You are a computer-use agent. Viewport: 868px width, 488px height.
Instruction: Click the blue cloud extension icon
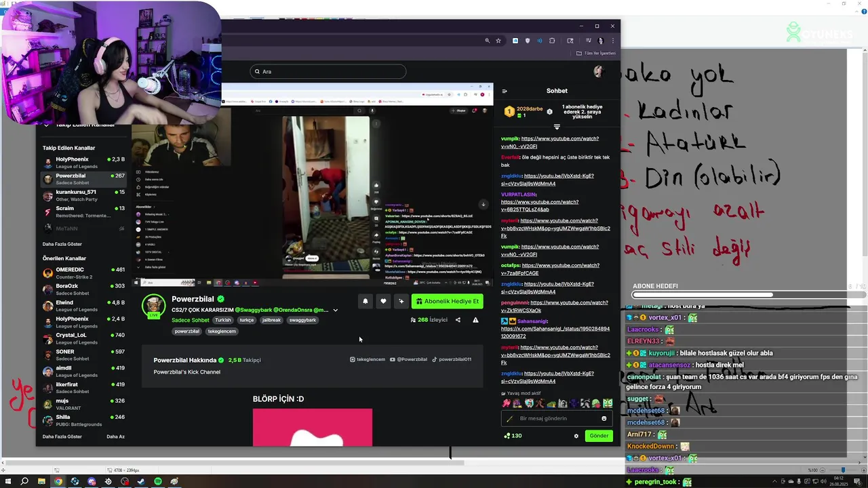[515, 41]
